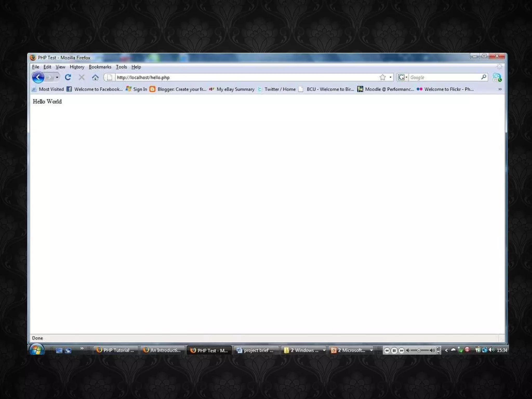Click the Hello World page text
Image resolution: width=532 pixels, height=399 pixels.
pyautogui.click(x=47, y=102)
